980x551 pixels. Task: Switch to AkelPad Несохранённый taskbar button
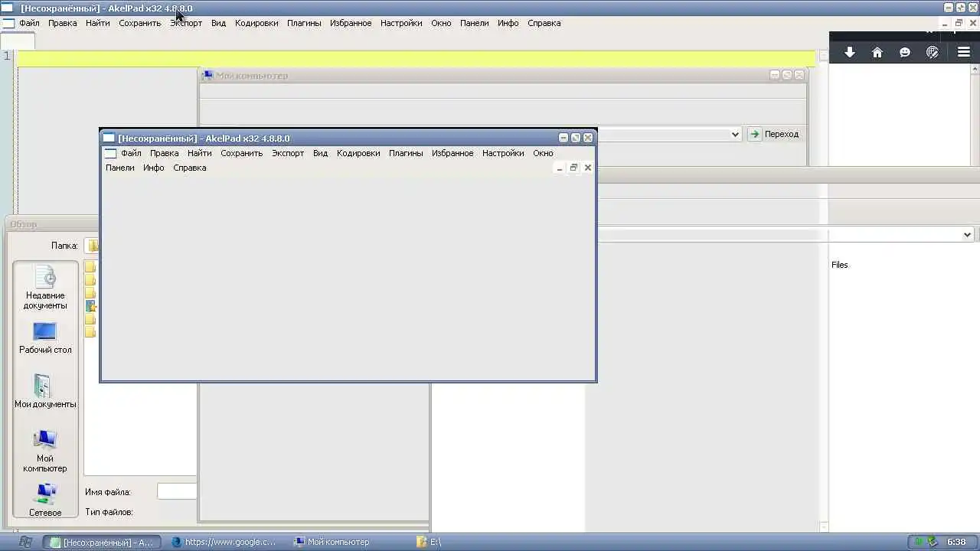[102, 542]
